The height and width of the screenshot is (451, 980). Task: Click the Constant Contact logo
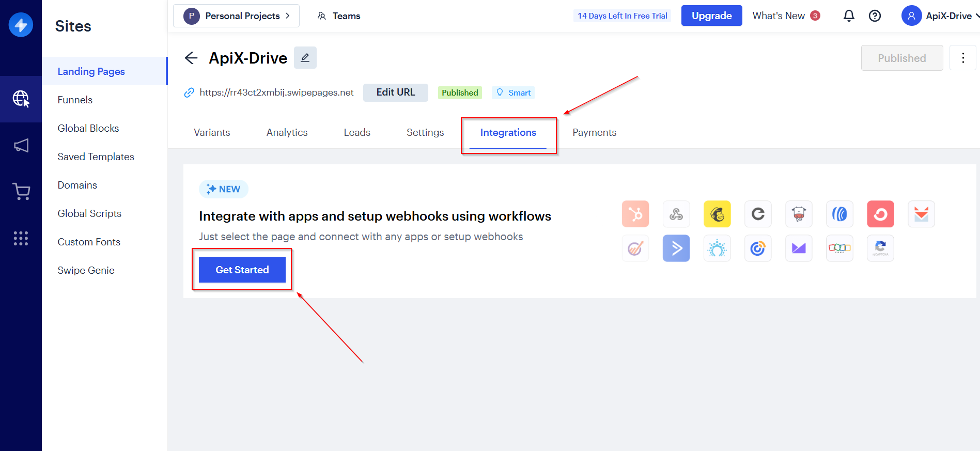[x=758, y=248]
